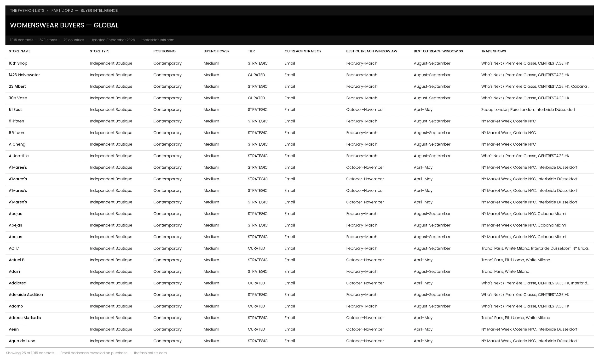
Task: Select the 30's Vase store name
Action: (18, 98)
